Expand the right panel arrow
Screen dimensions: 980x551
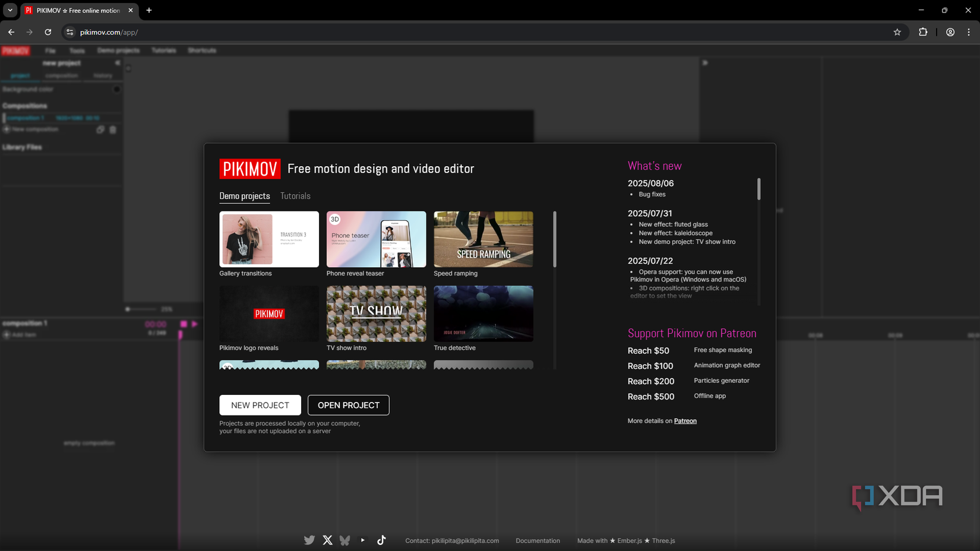coord(705,63)
